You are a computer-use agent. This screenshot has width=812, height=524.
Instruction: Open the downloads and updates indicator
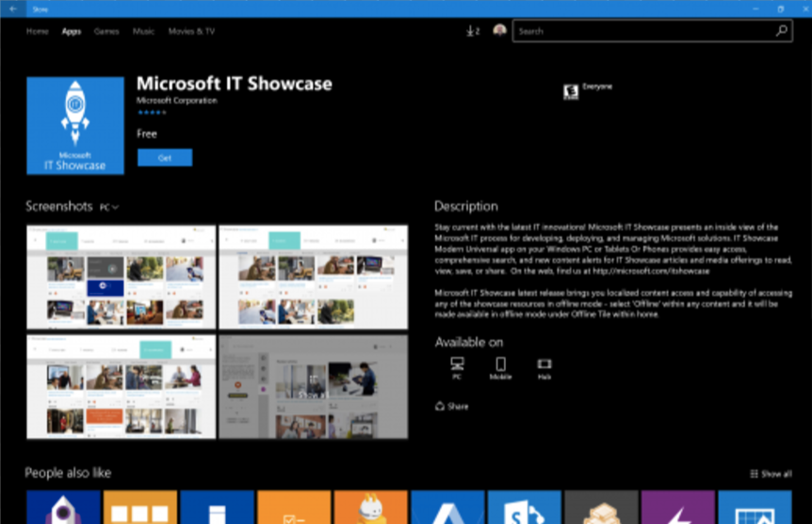(x=472, y=31)
